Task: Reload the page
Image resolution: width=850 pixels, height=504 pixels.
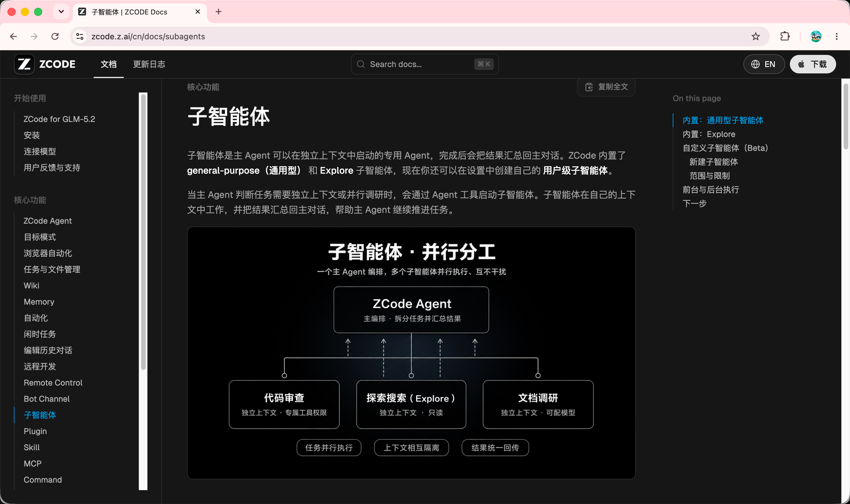Action: pos(55,36)
